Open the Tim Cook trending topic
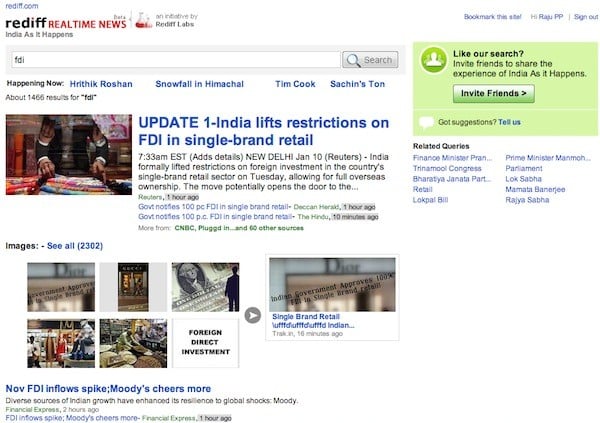 pos(295,84)
